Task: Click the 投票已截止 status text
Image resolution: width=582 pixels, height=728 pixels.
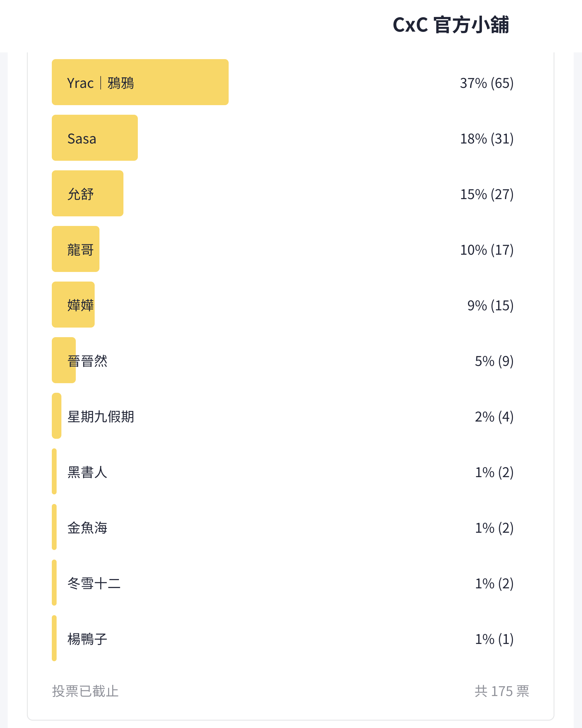Action: pyautogui.click(x=85, y=691)
